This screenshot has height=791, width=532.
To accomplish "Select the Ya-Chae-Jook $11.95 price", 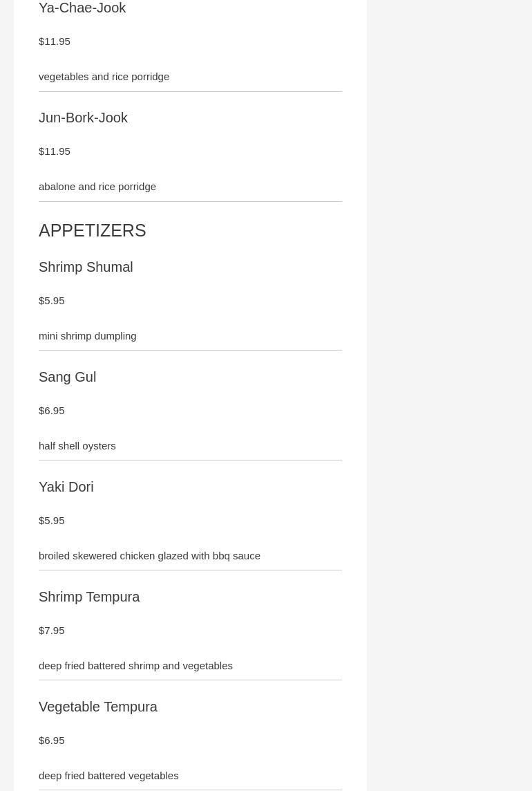I will click(55, 41).
